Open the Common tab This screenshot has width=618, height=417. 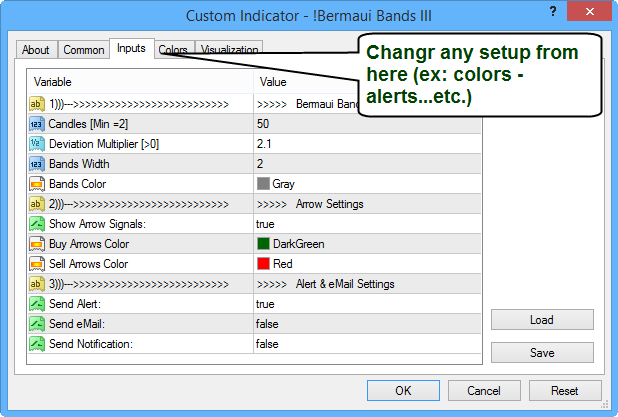83,50
